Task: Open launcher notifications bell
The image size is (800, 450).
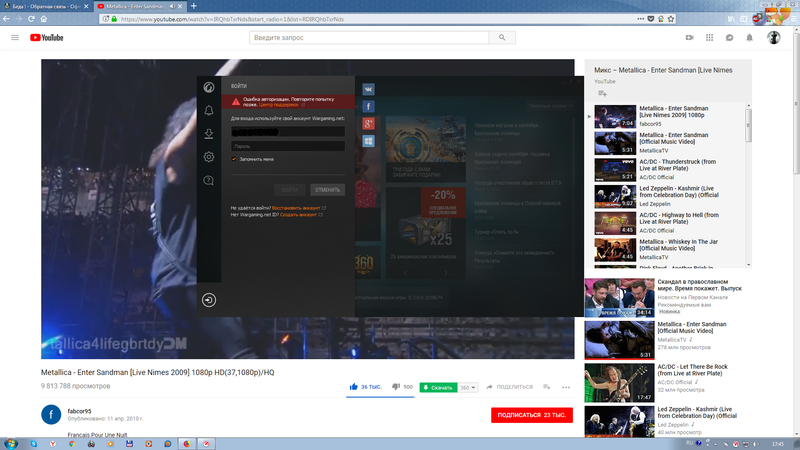Action: click(209, 110)
